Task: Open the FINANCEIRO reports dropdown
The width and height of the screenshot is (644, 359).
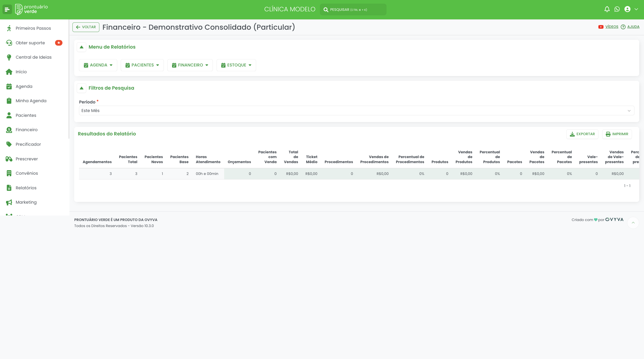Action: 190,65
